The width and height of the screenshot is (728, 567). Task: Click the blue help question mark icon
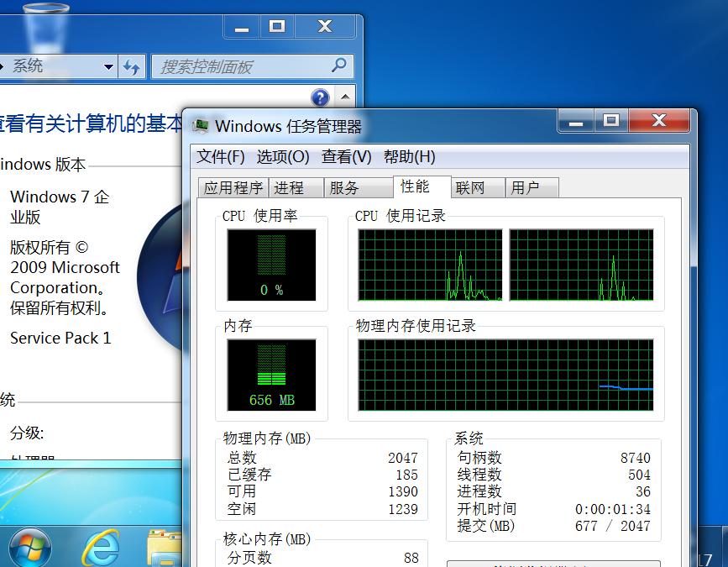[x=320, y=97]
